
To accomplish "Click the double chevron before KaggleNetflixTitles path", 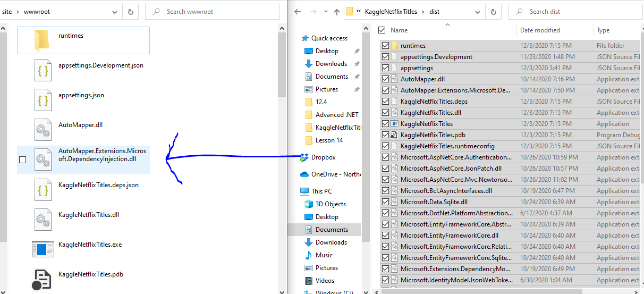I will click(x=359, y=12).
